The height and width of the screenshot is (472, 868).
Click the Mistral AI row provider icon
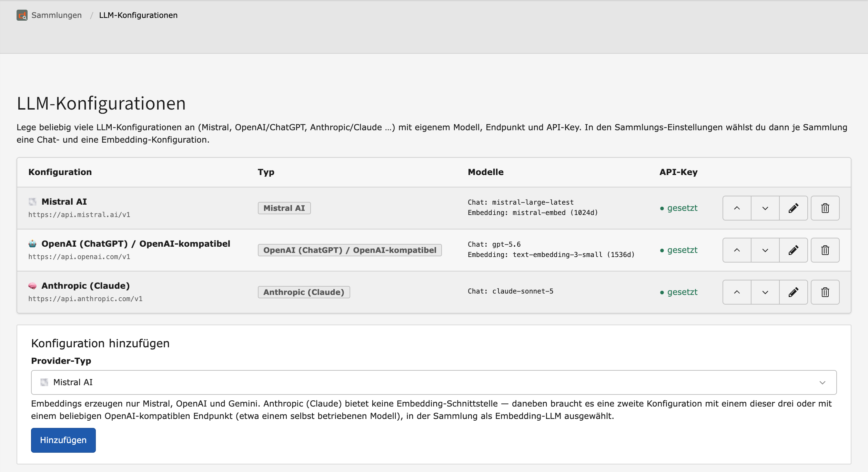pos(32,202)
